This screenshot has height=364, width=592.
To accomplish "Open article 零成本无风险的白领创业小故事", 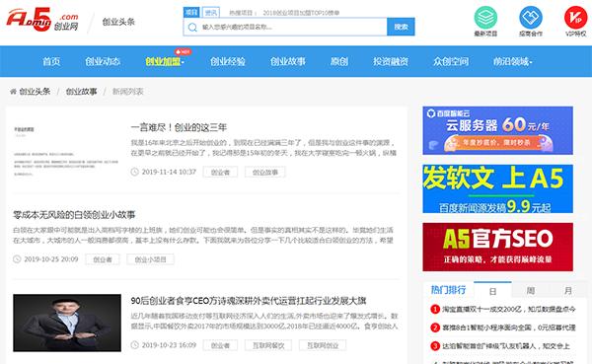I will 74,215.
